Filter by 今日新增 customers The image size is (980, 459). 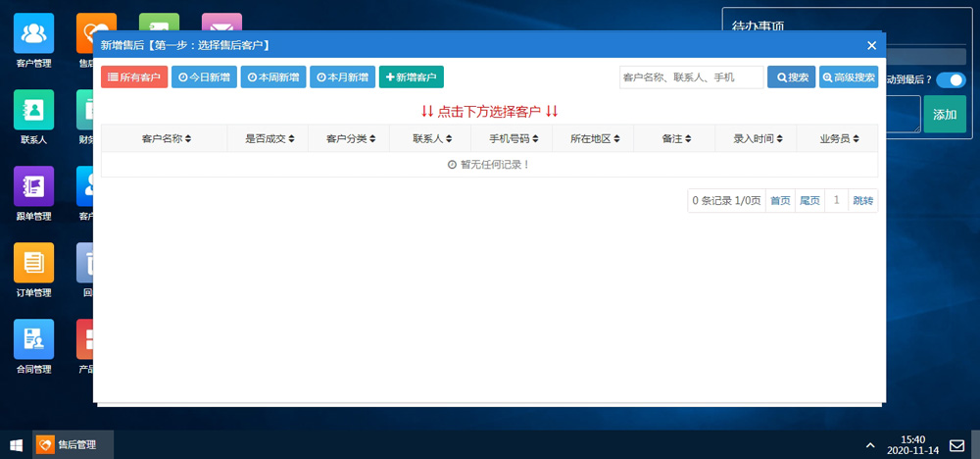point(204,77)
